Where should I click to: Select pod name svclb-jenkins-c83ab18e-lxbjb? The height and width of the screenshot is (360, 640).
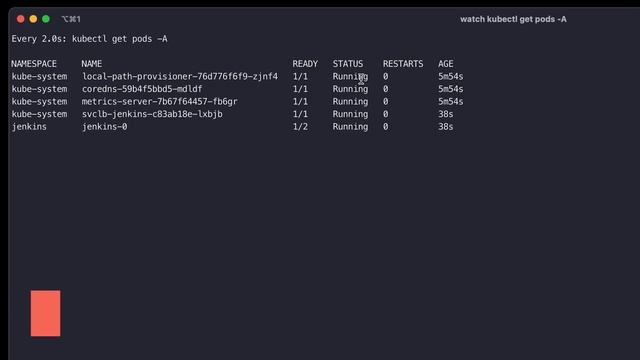[152, 114]
